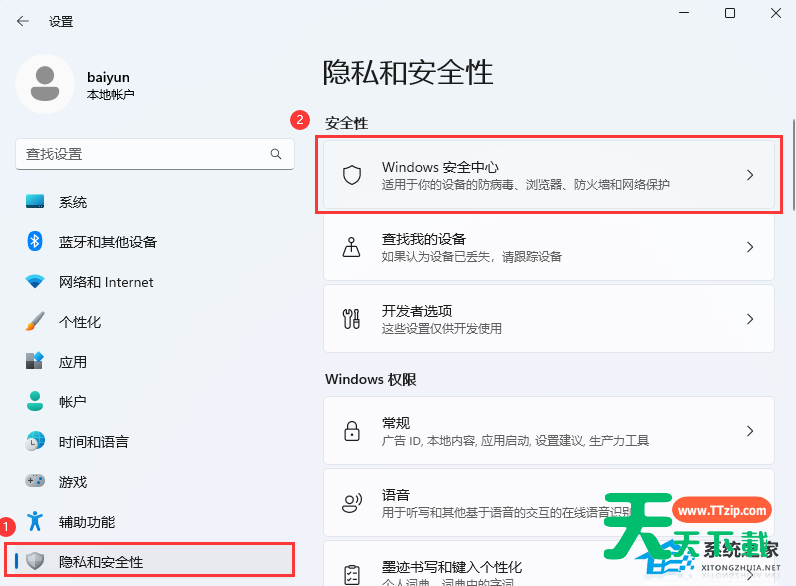The height and width of the screenshot is (586, 796).
Task: Click the tools icon on 开发者选项 card
Action: click(351, 319)
